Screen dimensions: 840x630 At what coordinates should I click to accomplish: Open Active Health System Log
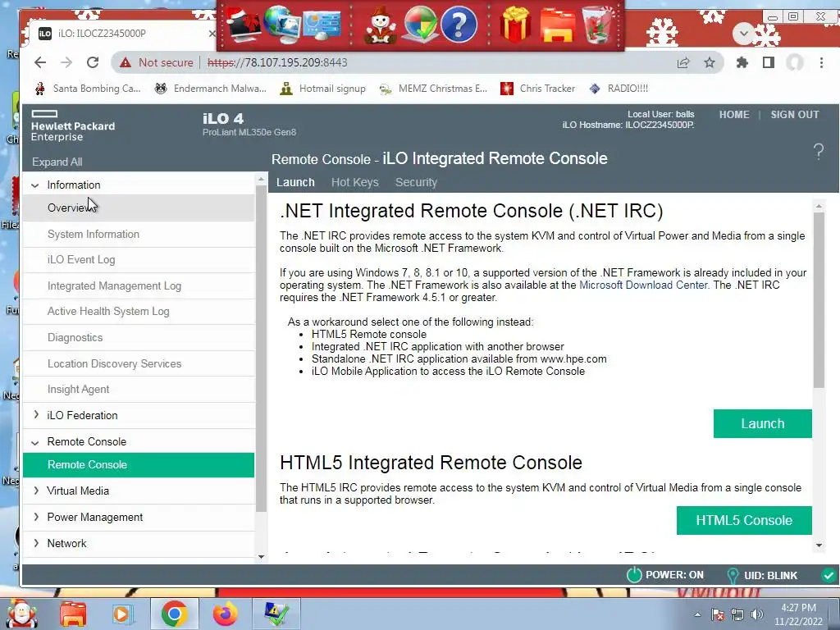click(138, 311)
